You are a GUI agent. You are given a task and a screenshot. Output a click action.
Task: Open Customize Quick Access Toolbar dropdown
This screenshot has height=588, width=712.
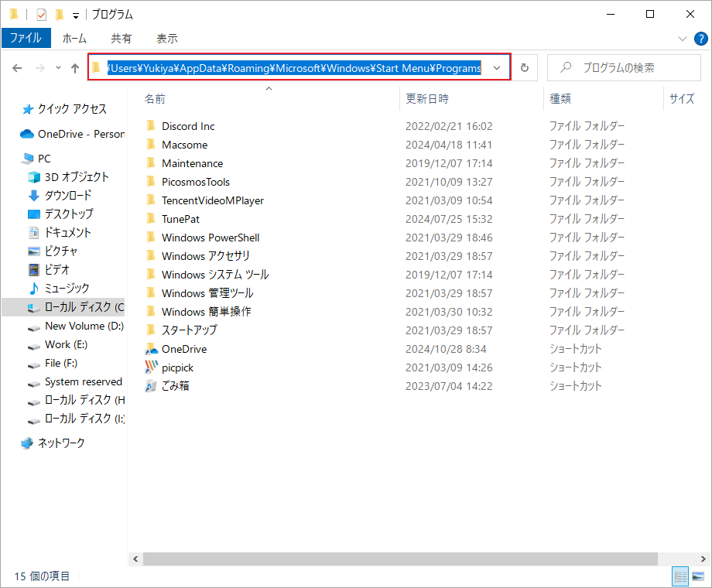75,16
